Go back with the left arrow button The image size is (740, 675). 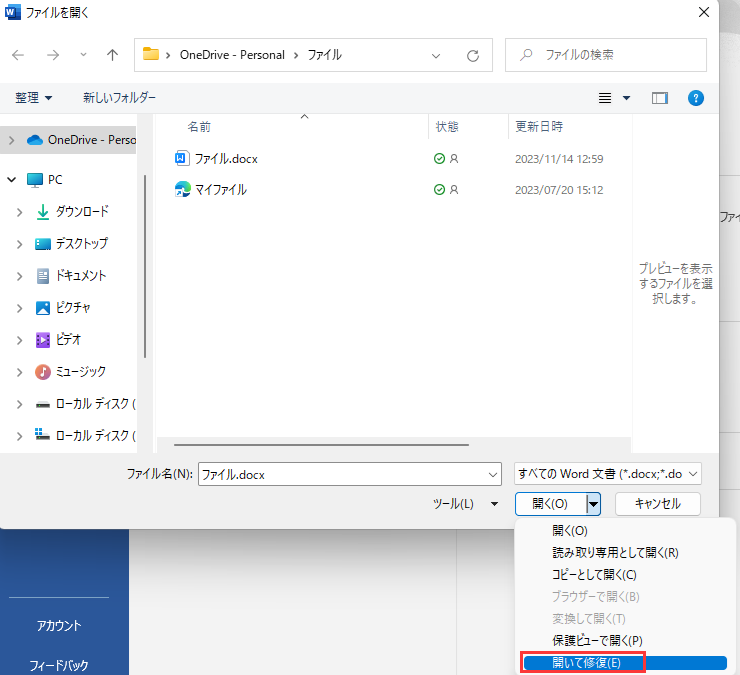coord(18,55)
